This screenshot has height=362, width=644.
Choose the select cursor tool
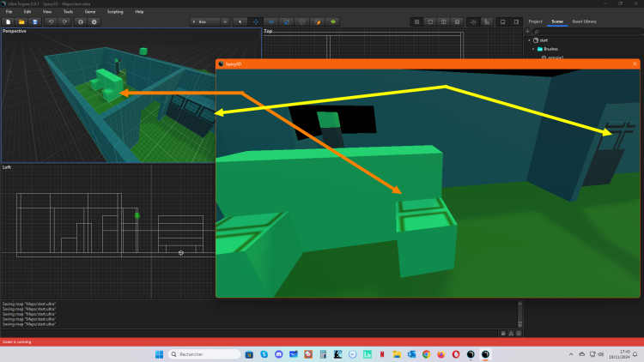point(240,21)
